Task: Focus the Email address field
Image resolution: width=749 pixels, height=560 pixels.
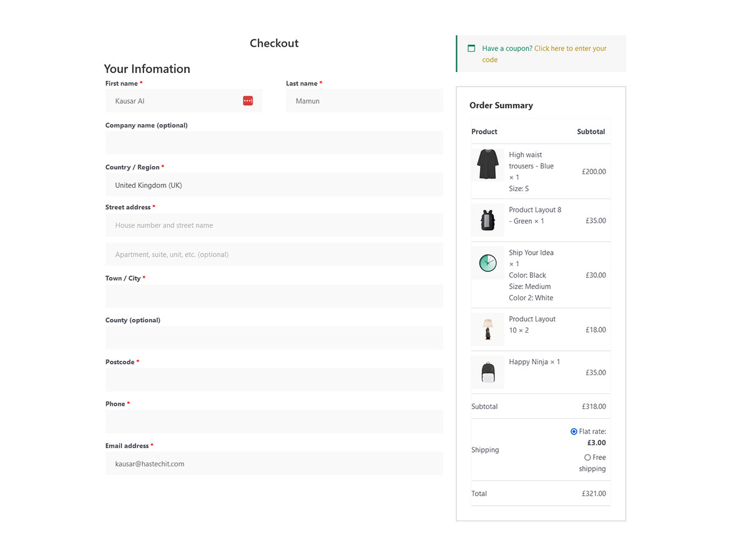Action: point(274,463)
